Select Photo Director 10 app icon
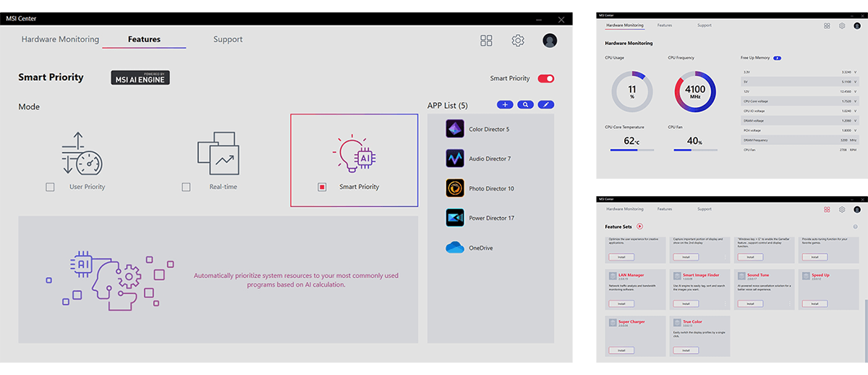 point(454,188)
